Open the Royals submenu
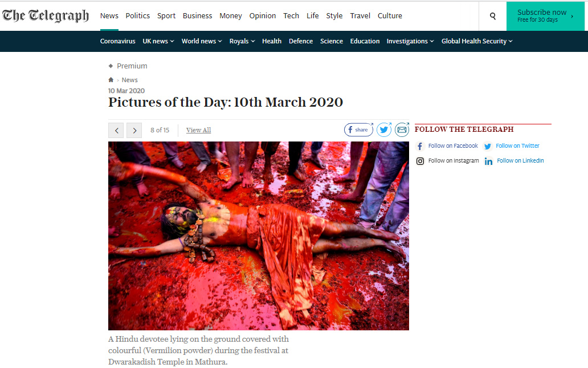Screen dimensions: 588x368 click(242, 41)
